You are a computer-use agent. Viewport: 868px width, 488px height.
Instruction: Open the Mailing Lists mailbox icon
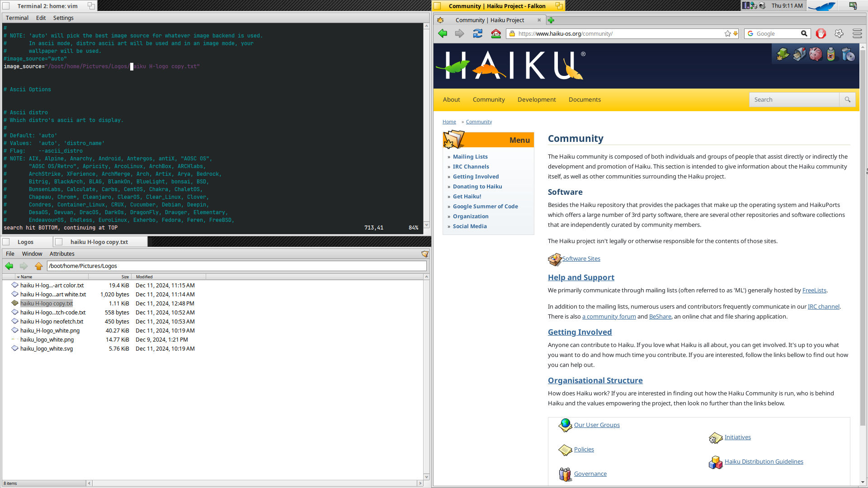tap(799, 54)
